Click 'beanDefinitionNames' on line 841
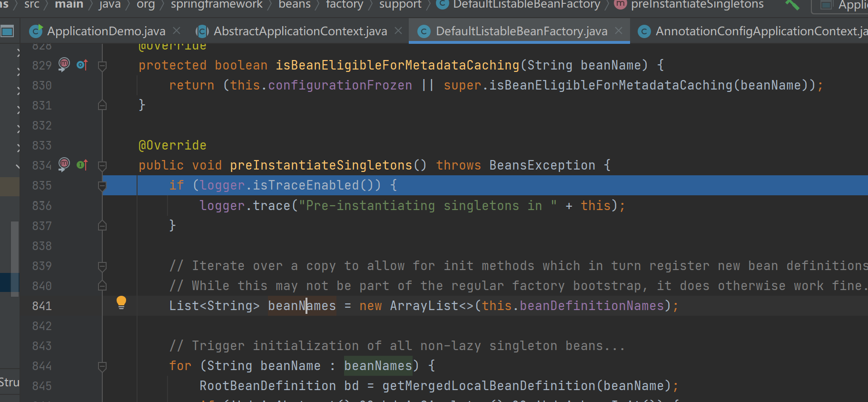 click(x=592, y=306)
